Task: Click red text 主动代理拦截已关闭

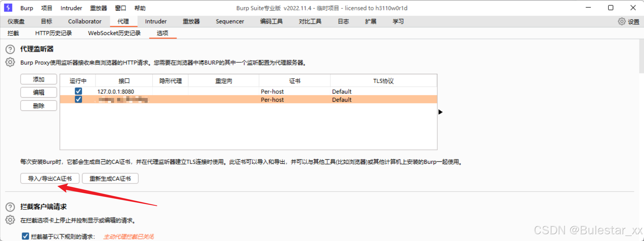Action: coord(129,237)
